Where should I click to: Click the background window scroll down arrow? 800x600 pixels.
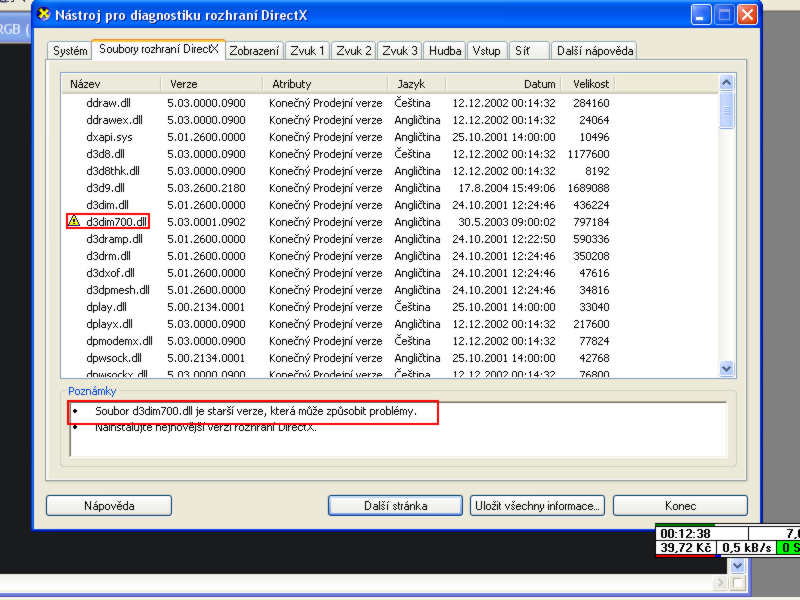737,565
